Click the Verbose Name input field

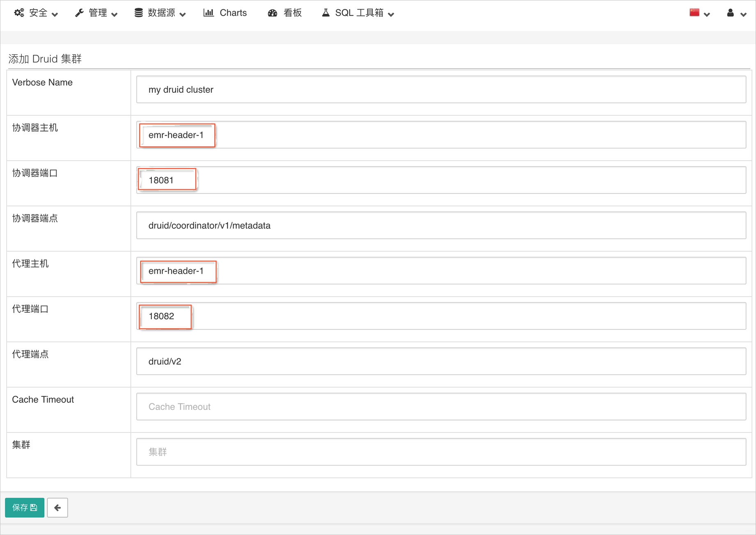pos(441,89)
